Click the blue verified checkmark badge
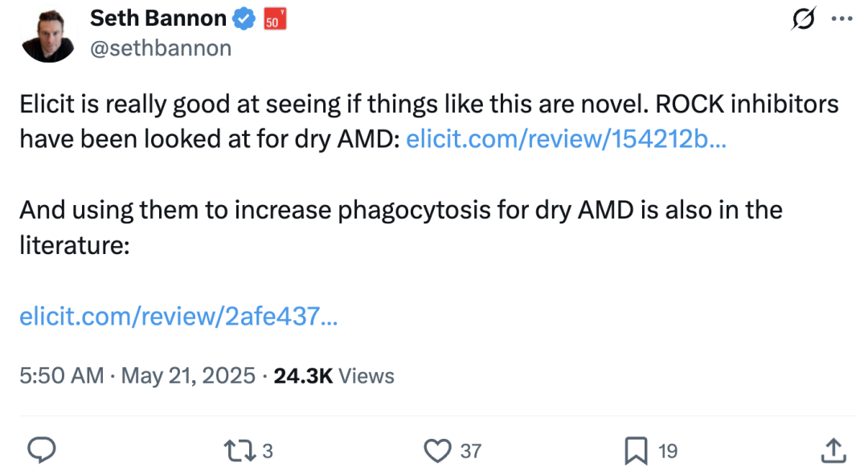The width and height of the screenshot is (868, 475). [x=244, y=18]
